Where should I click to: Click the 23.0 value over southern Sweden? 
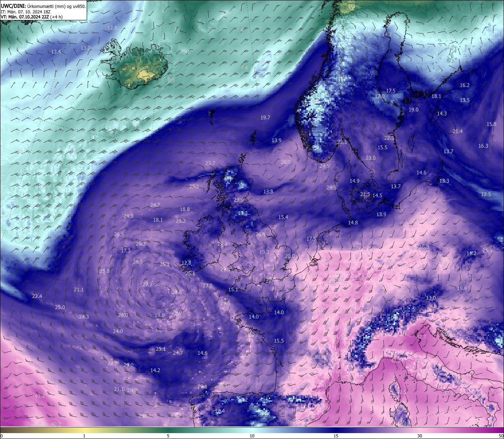(371, 158)
